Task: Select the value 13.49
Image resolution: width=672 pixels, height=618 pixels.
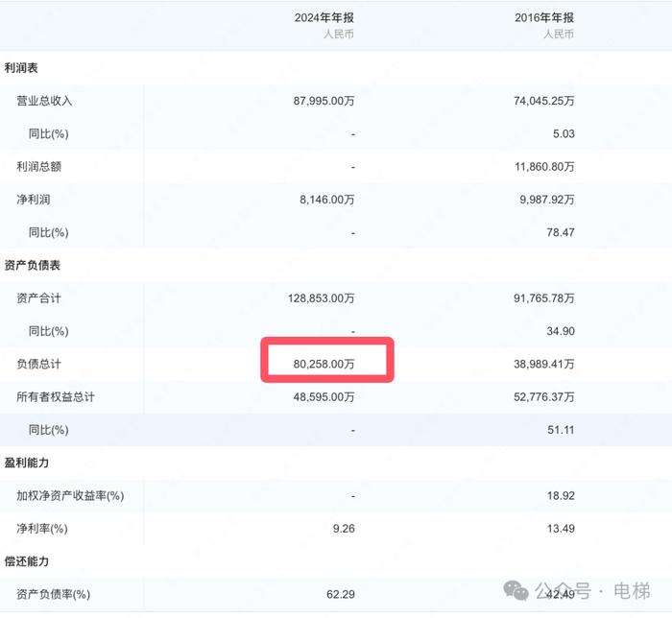Action: 561,529
